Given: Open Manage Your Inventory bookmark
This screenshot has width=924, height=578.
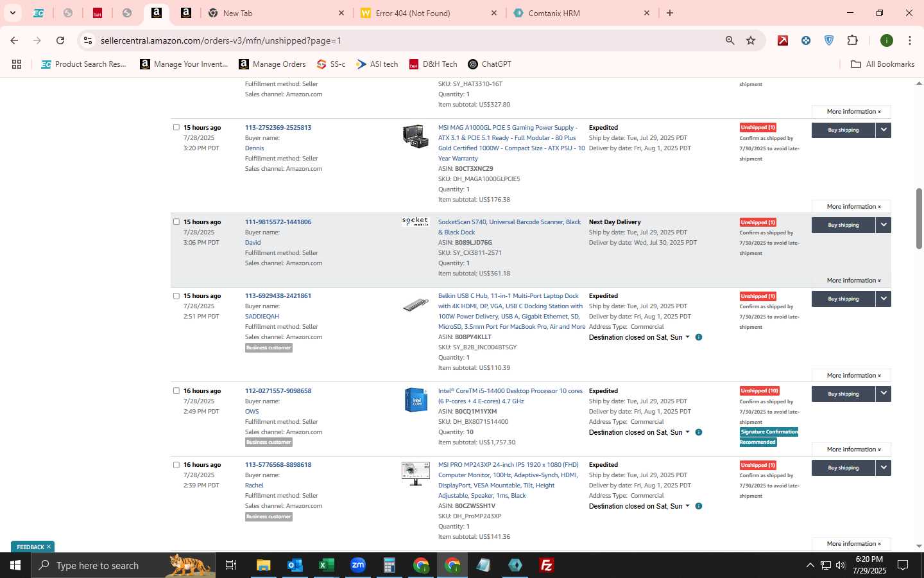Looking at the screenshot, I should tap(184, 64).
